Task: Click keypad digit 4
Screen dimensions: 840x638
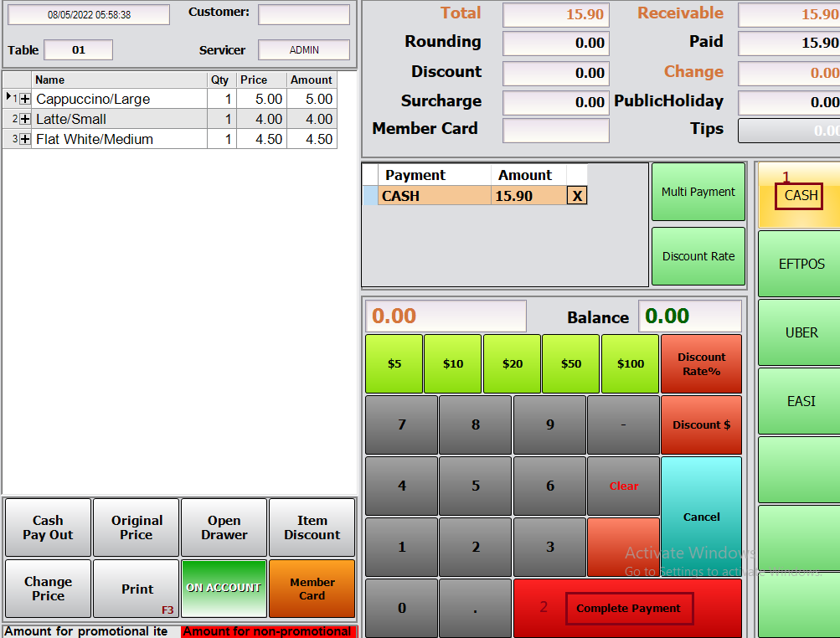Action: point(402,486)
